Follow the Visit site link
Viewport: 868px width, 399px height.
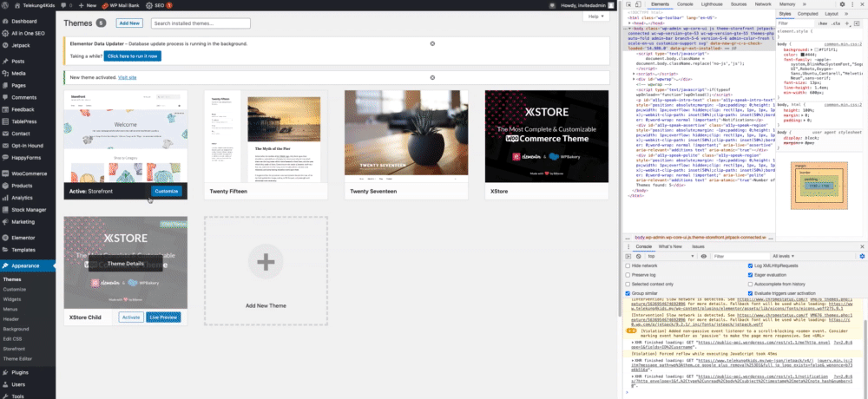[x=128, y=77]
